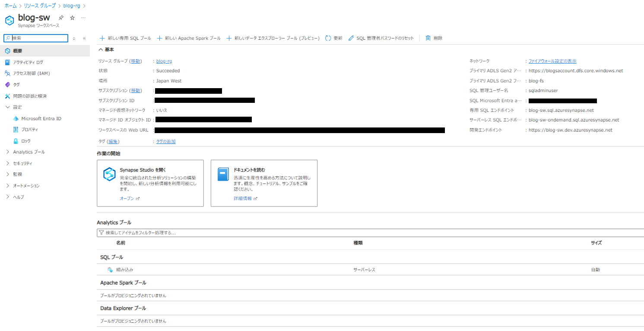The height and width of the screenshot is (331, 644).
Task: Open アクティビティ ログ icon in sidebar
Action: (x=7, y=62)
